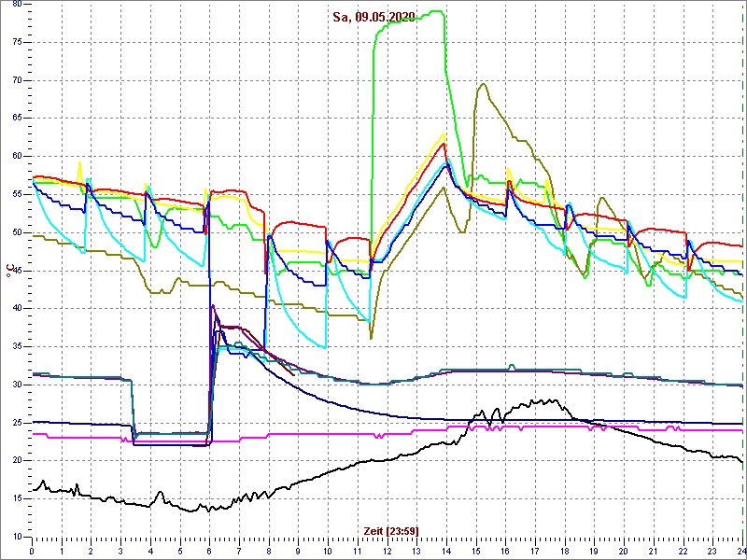Click hour 12 on the time axis
Image resolution: width=747 pixels, height=560 pixels.
387,550
